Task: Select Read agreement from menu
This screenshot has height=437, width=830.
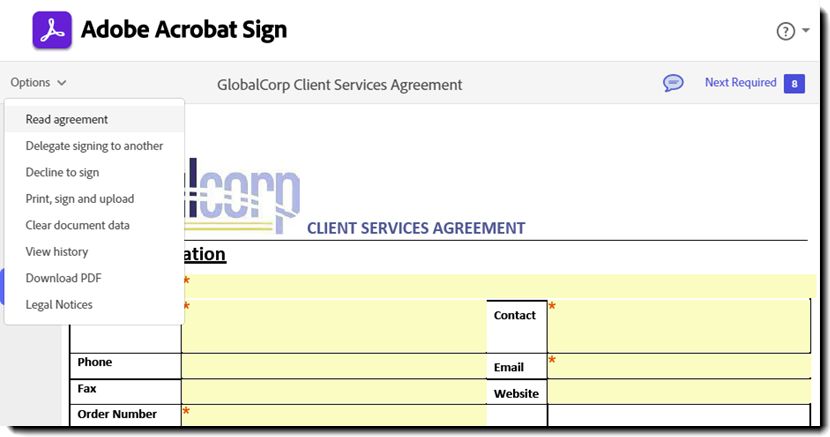Action: click(67, 119)
